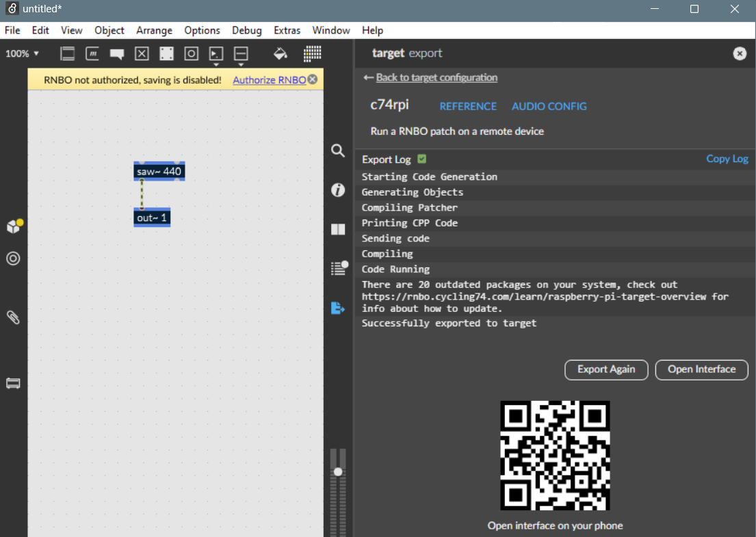Add a toggle using the X box icon

(x=142, y=53)
